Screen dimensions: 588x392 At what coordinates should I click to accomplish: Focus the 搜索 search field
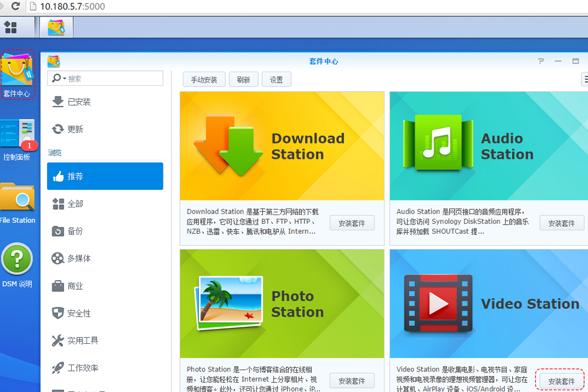[112, 79]
